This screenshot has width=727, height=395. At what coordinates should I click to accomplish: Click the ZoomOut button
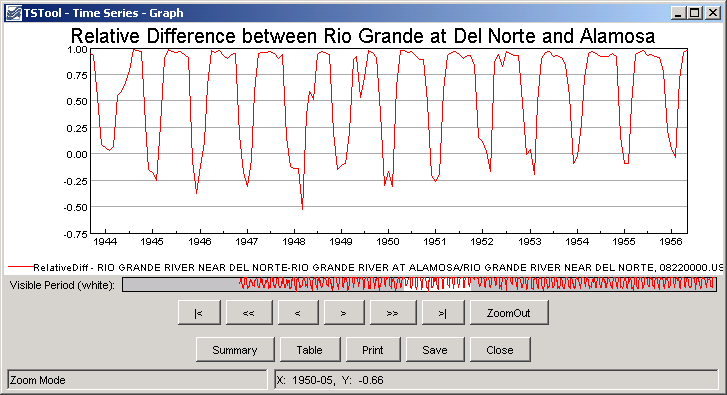point(509,313)
